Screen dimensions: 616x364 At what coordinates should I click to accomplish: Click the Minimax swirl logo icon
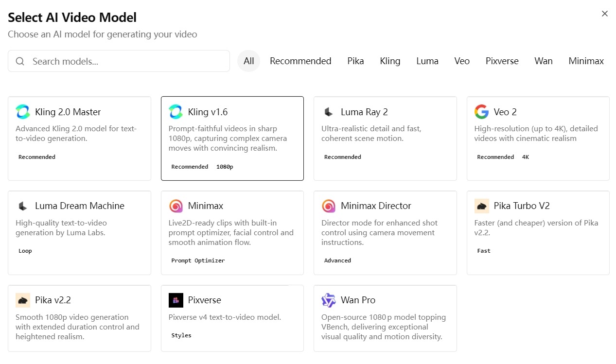(x=176, y=206)
